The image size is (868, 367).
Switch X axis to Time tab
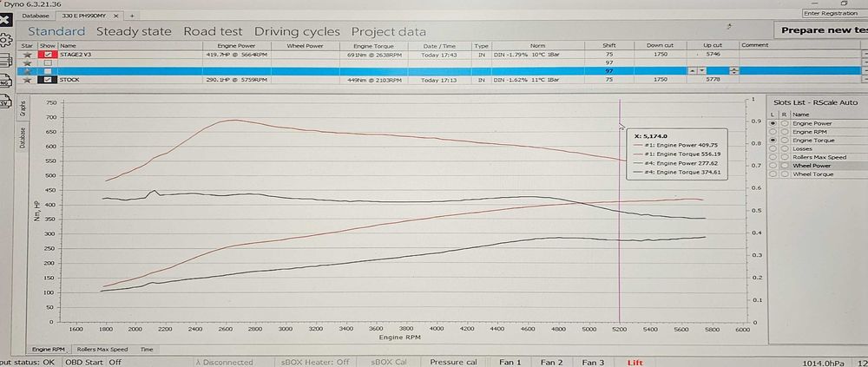click(147, 350)
